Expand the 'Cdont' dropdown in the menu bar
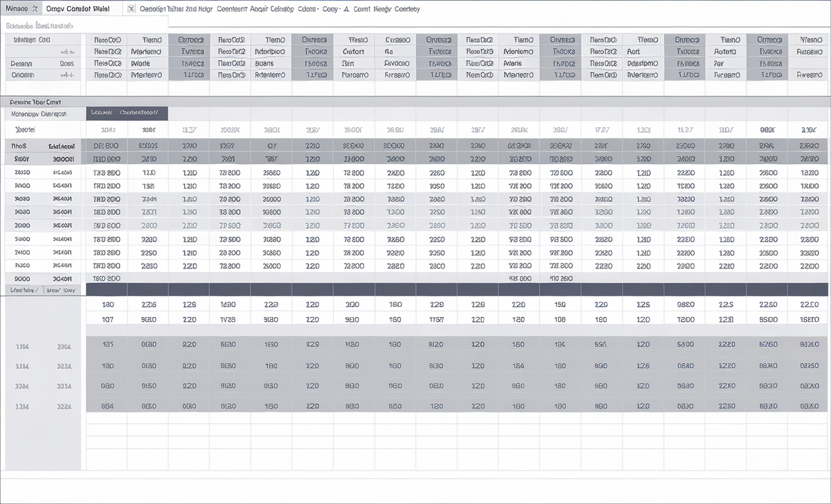The image size is (831, 504). 308,9
